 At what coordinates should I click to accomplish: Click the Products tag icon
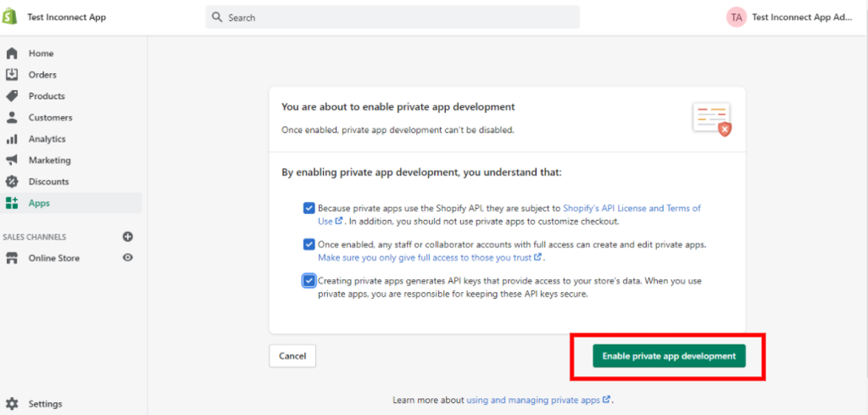click(x=12, y=96)
